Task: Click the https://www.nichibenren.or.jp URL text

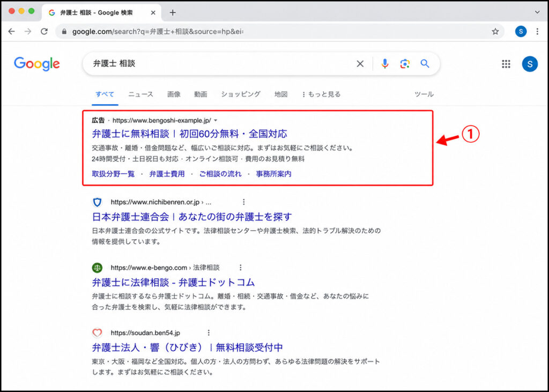Action: pos(155,202)
